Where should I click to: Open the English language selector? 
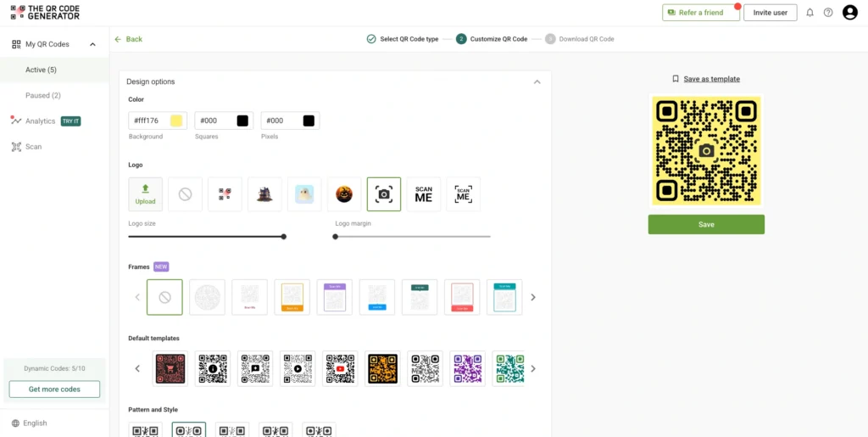30,423
